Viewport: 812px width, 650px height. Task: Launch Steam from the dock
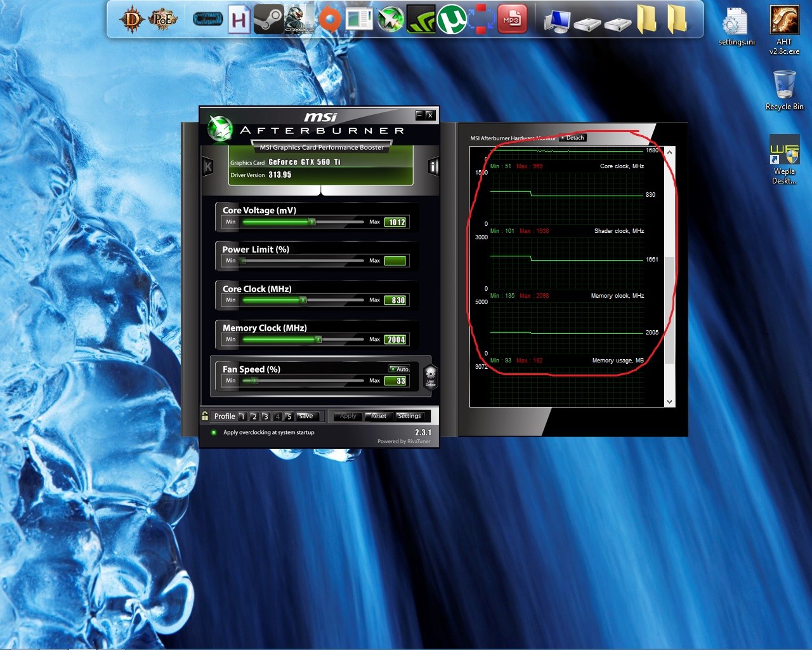coord(270,18)
